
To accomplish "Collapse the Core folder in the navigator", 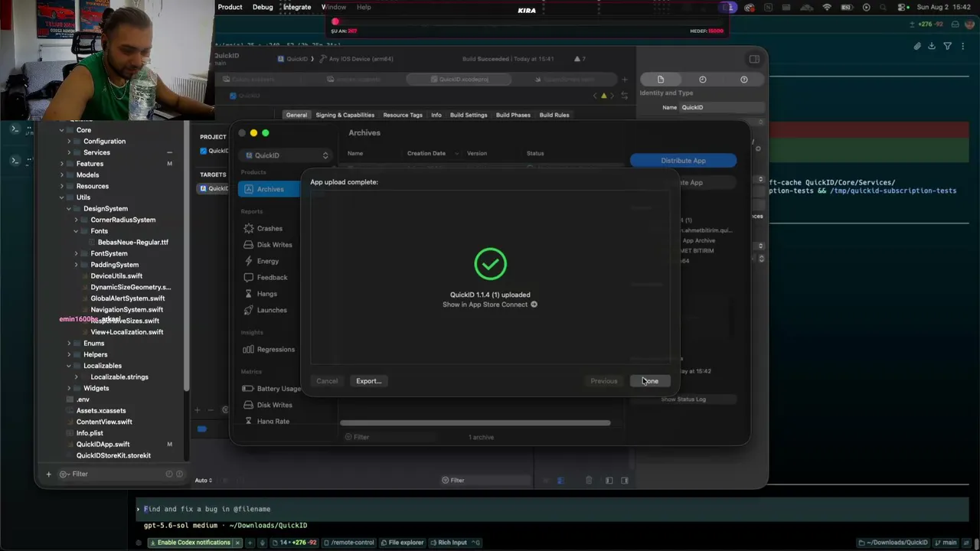I will [x=62, y=130].
